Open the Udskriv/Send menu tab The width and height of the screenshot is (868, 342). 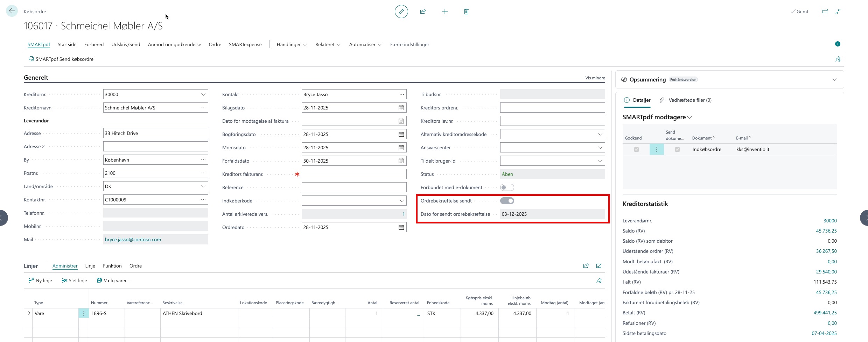[x=126, y=44]
